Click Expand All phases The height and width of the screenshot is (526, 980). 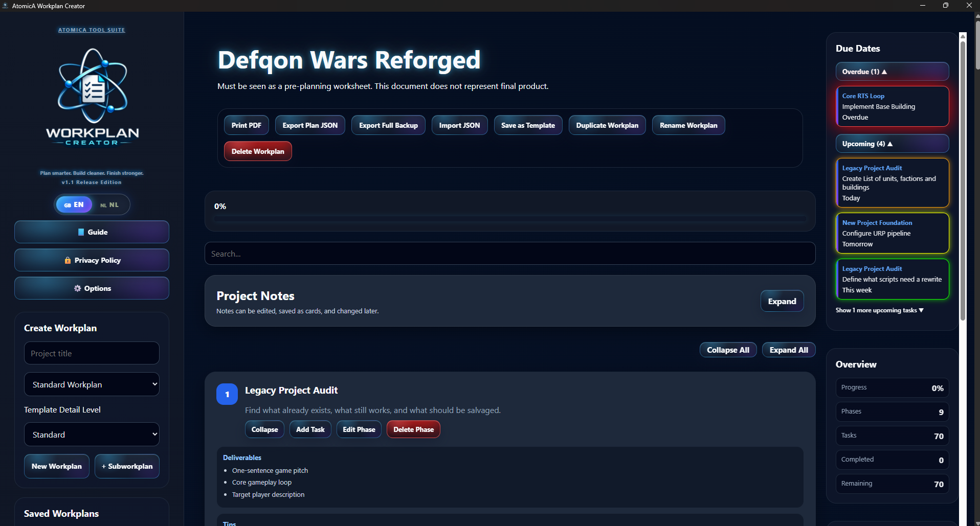tap(789, 350)
